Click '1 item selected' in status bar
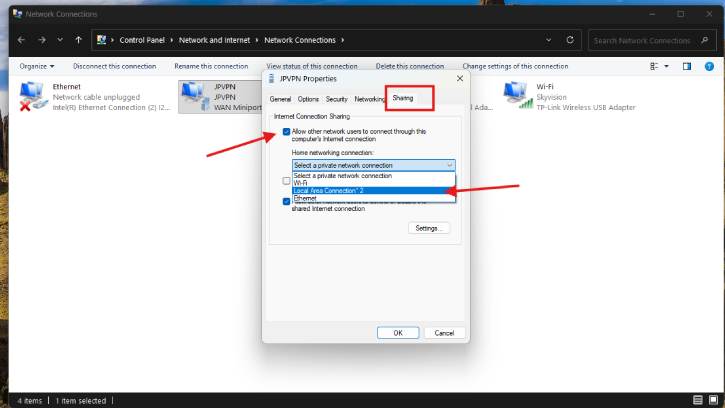 coord(81,401)
